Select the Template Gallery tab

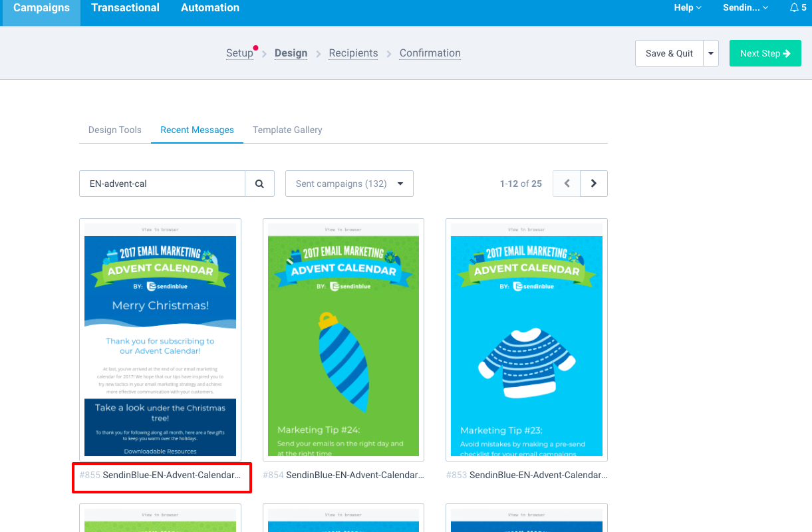click(287, 130)
